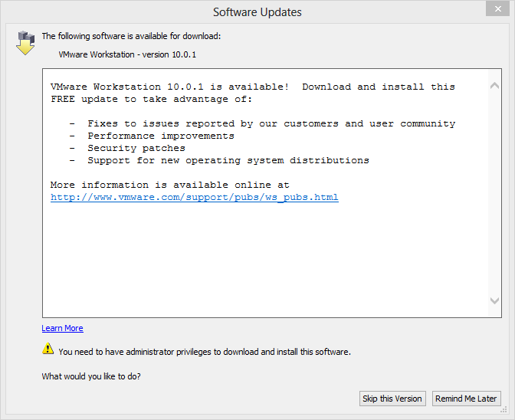Image resolution: width=515 pixels, height=420 pixels.
Task: Click the yellow warning triangle icon
Action: pyautogui.click(x=48, y=350)
